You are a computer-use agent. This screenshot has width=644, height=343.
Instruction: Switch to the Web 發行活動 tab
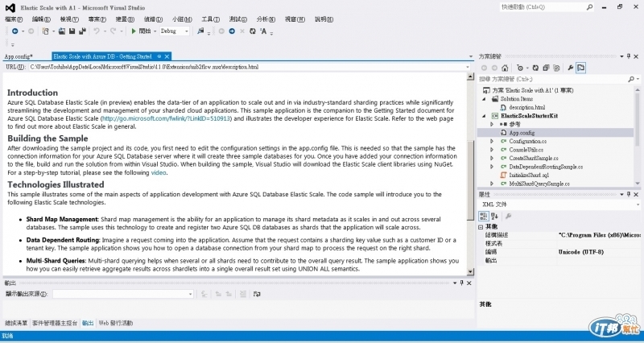pyautogui.click(x=115, y=324)
